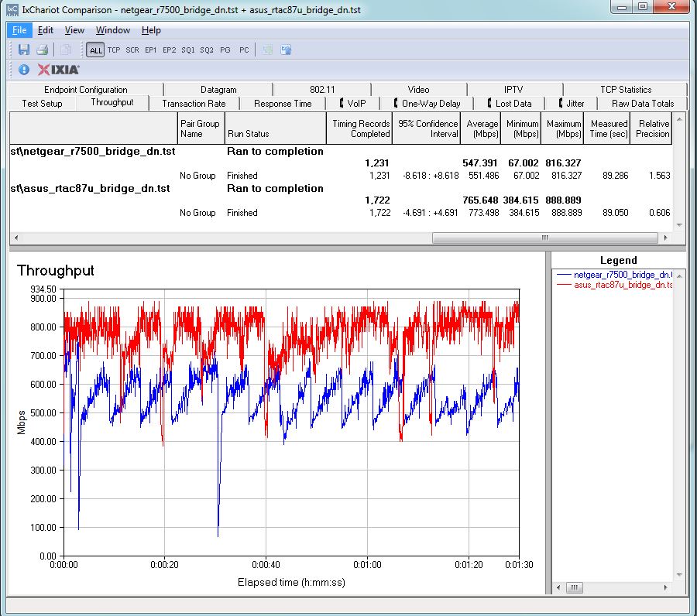Click the Measured Time (sec) column header

tap(607, 128)
